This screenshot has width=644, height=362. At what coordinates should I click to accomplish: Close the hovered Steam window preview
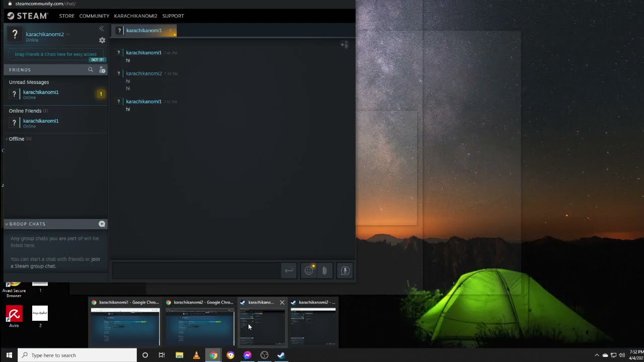tap(282, 302)
